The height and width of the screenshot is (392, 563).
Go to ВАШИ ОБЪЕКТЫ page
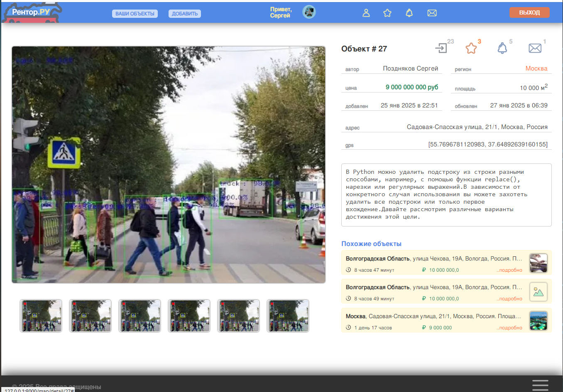click(135, 14)
